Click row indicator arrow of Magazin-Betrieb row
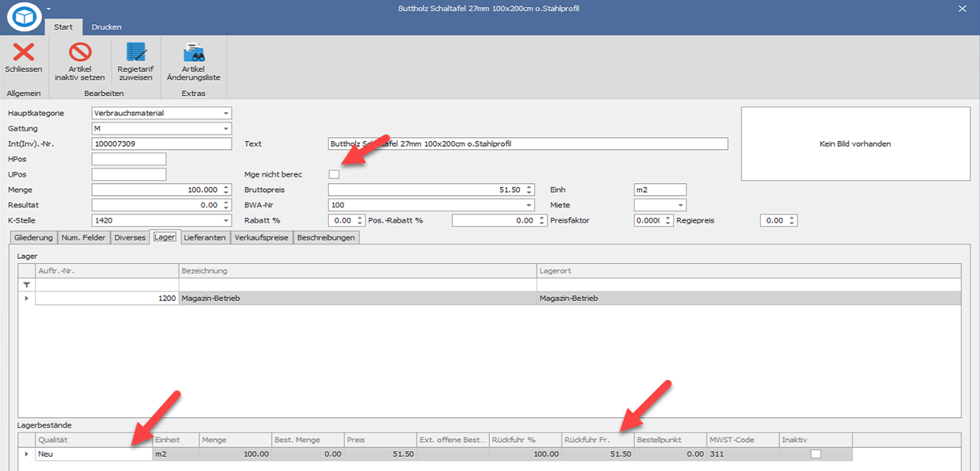980x471 pixels. tap(26, 298)
